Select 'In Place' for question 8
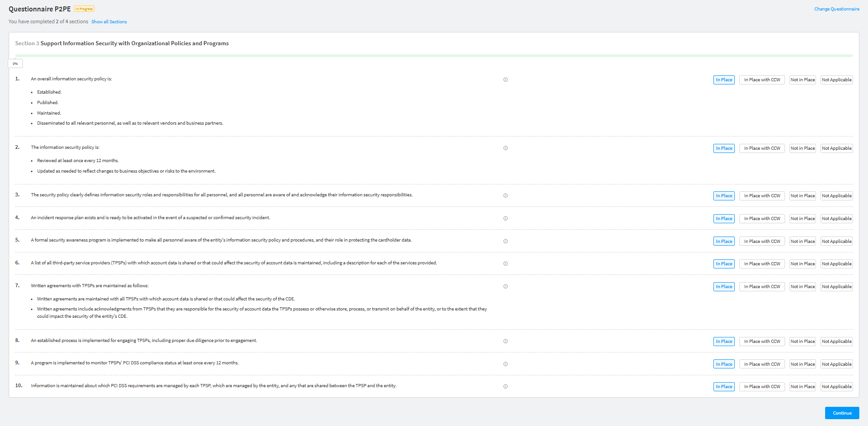868x426 pixels. tap(724, 342)
